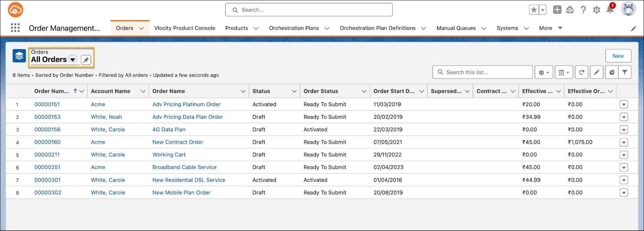Click the Vlocity cloud logo

(x=15, y=10)
